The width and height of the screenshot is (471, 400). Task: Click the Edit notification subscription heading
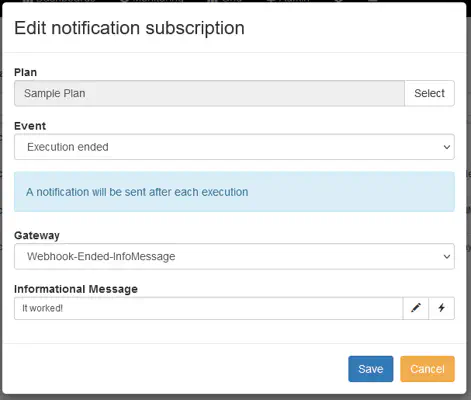point(129,28)
